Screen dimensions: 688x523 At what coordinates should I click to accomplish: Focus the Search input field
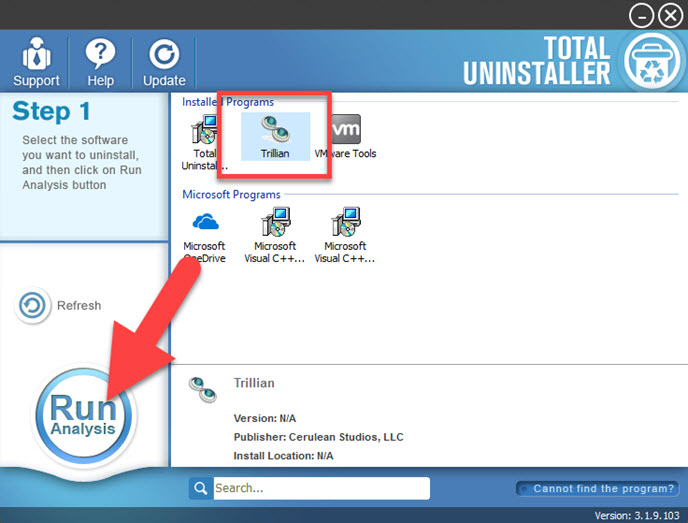coord(322,488)
